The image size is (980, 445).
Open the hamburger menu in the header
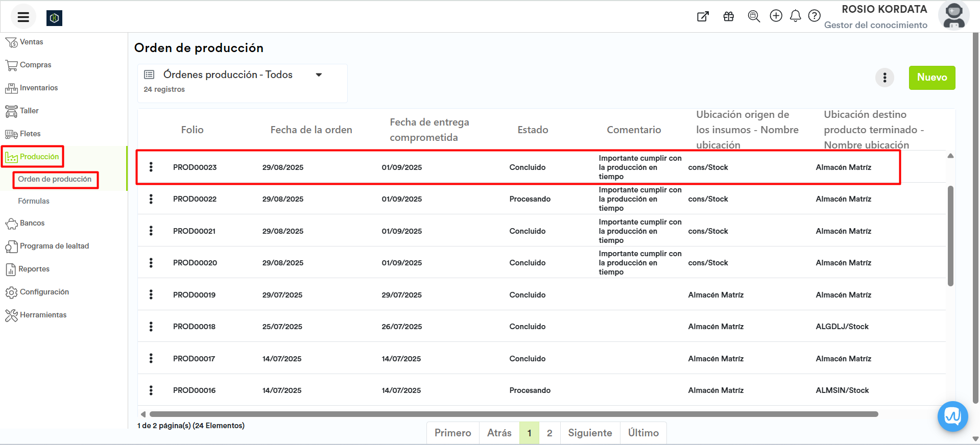point(23,17)
